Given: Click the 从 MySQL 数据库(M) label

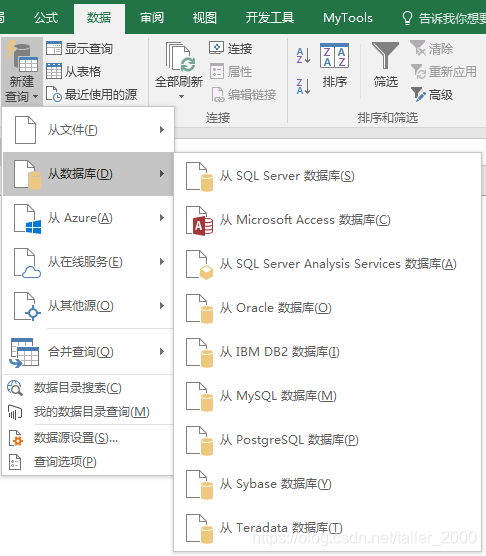Looking at the screenshot, I should [x=278, y=396].
